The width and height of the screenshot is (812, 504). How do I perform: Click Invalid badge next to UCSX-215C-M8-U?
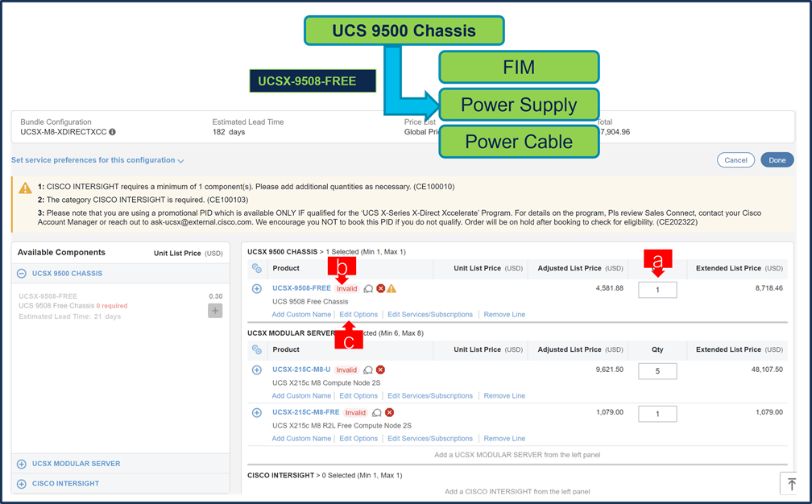pyautogui.click(x=346, y=370)
